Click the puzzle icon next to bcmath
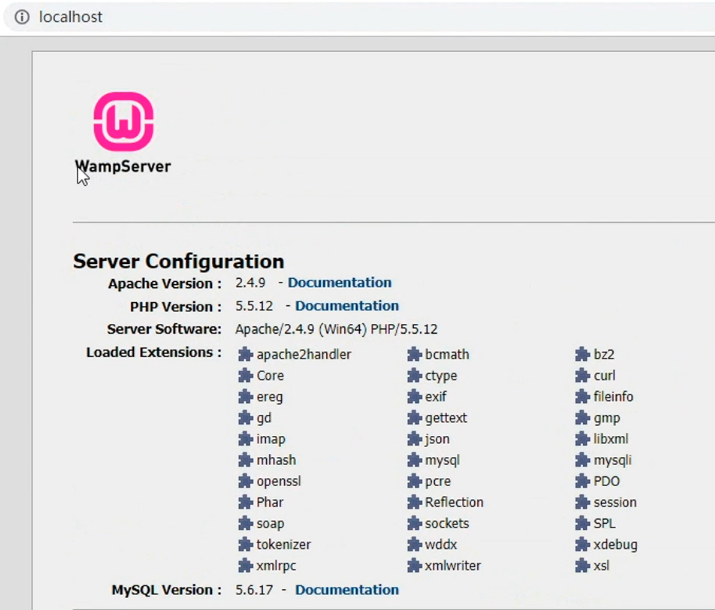Viewport: 715px width, 610px height. click(414, 354)
